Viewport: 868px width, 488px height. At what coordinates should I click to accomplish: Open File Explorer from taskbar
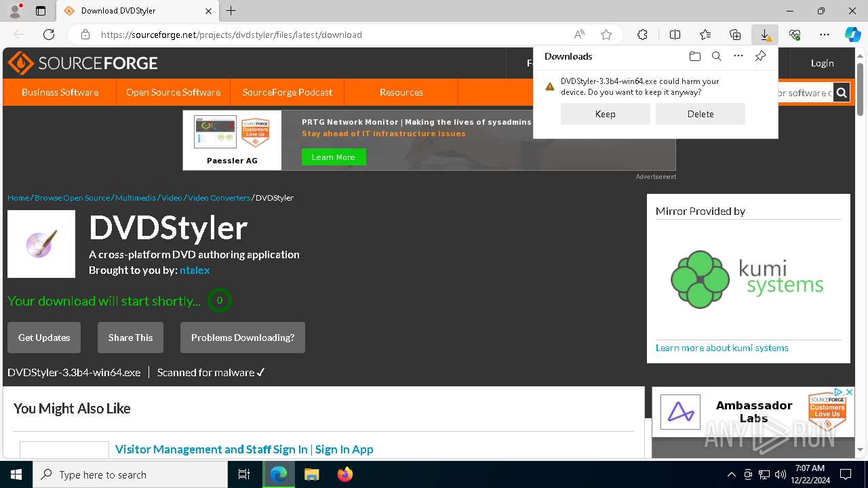pyautogui.click(x=311, y=474)
